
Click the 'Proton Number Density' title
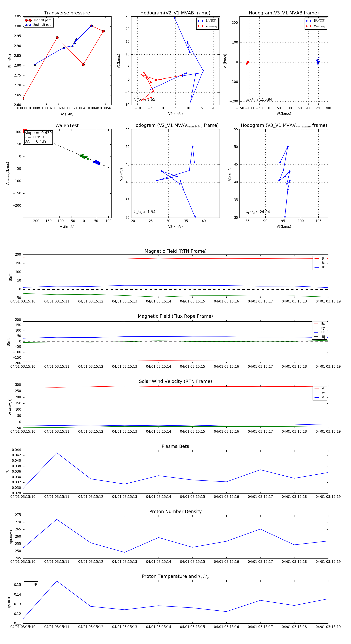point(175,511)
